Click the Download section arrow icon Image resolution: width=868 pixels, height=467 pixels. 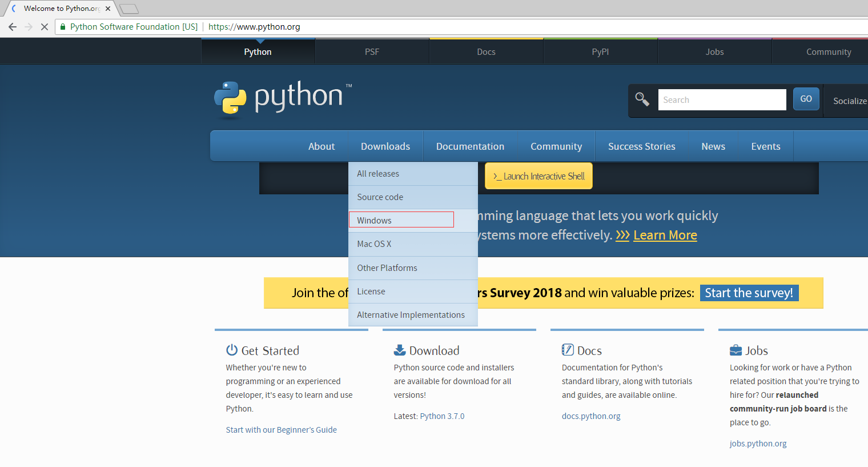click(400, 350)
